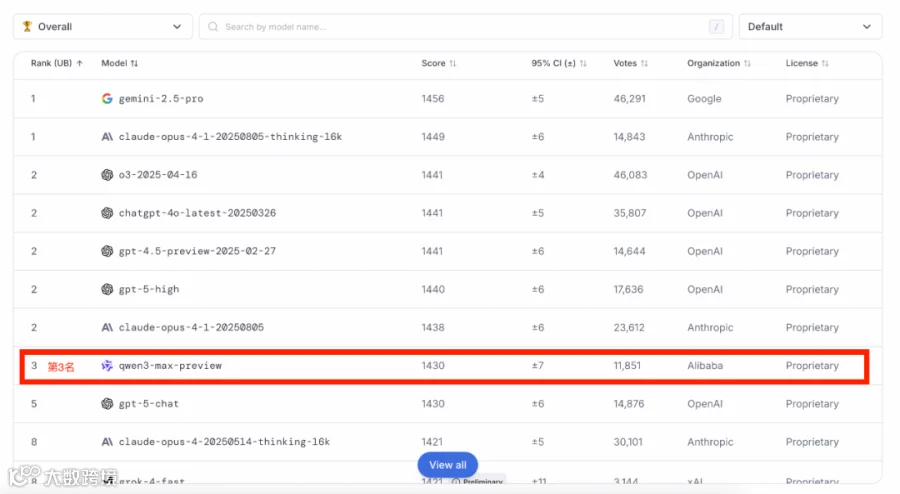The height and width of the screenshot is (494, 900).
Task: Select score 1438 cell
Action: tap(433, 328)
